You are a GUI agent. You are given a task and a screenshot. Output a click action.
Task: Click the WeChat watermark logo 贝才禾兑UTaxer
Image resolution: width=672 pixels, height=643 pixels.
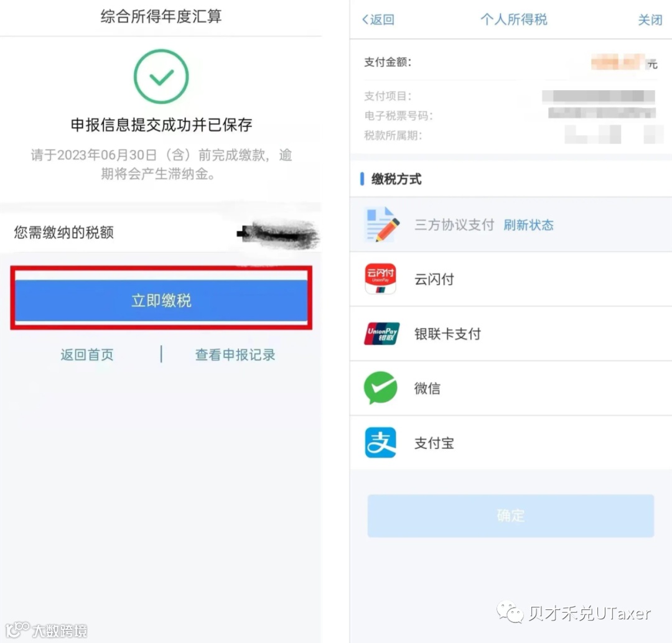coord(574,613)
